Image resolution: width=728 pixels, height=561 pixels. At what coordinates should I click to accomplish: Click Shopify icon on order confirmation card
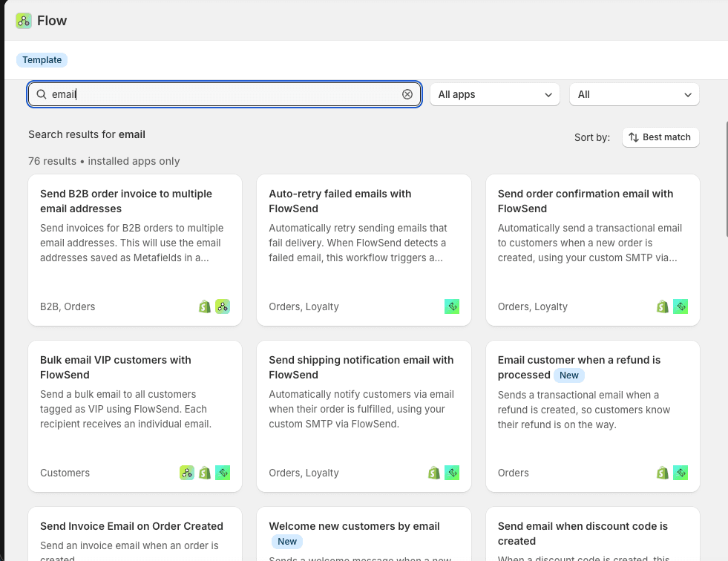point(663,306)
